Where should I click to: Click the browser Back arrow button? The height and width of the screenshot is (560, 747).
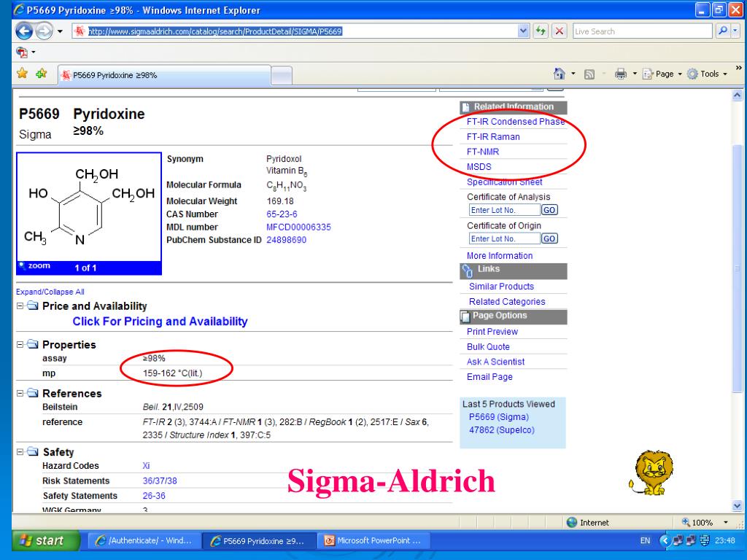(24, 31)
